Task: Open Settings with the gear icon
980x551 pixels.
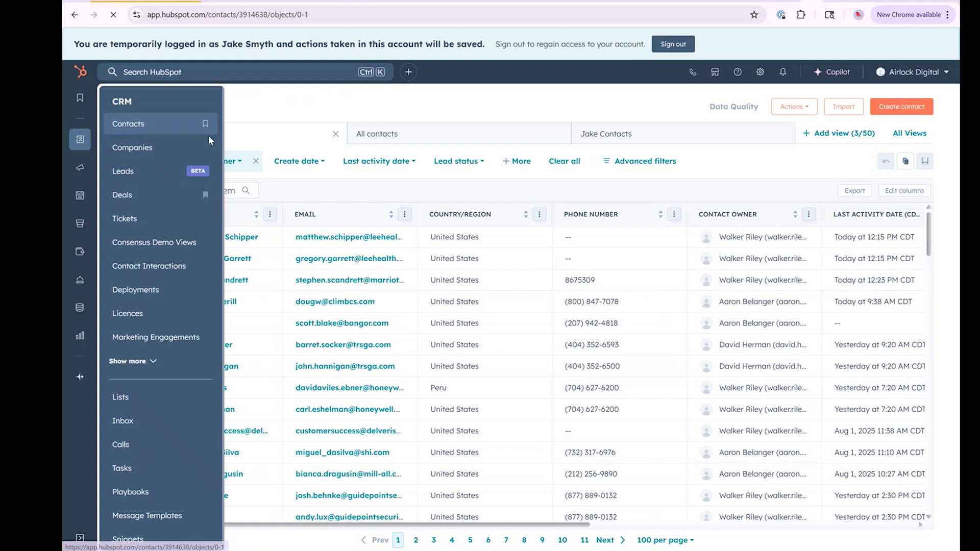Action: (760, 72)
